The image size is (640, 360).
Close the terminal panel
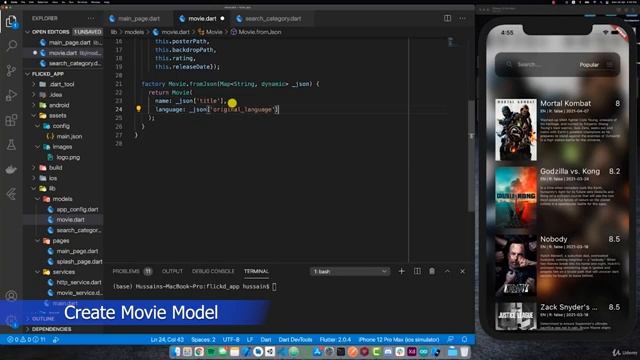(x=462, y=271)
